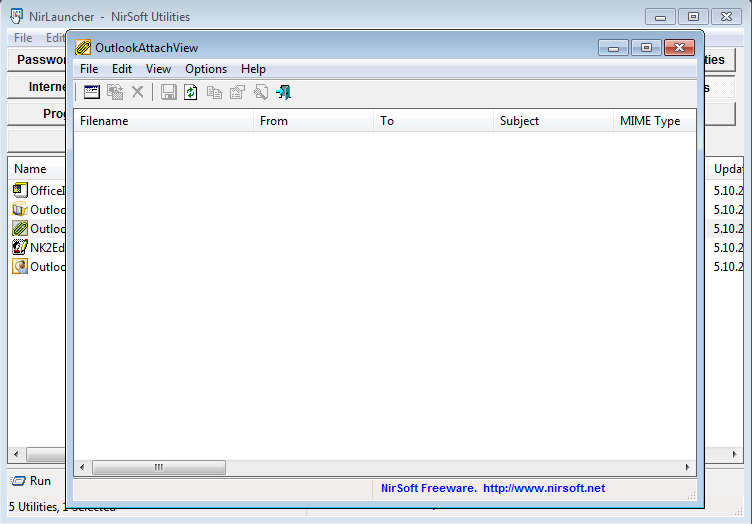Open OutlookAttachView File menu

pos(89,69)
